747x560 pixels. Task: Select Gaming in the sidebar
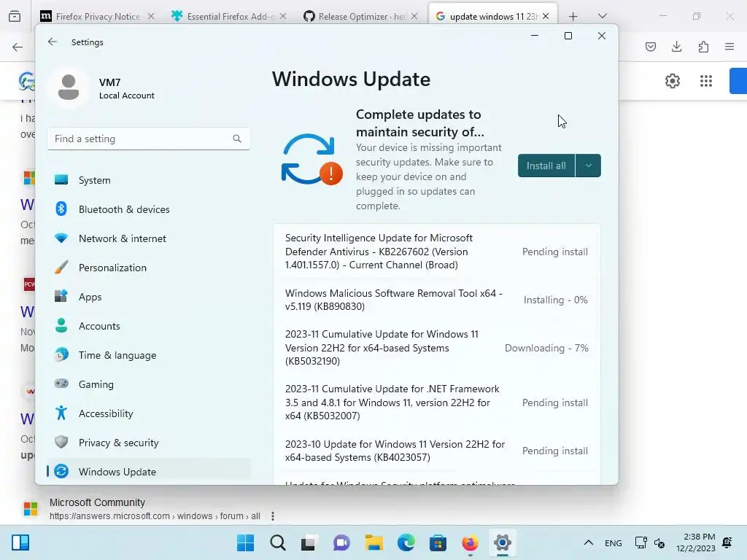149,384
